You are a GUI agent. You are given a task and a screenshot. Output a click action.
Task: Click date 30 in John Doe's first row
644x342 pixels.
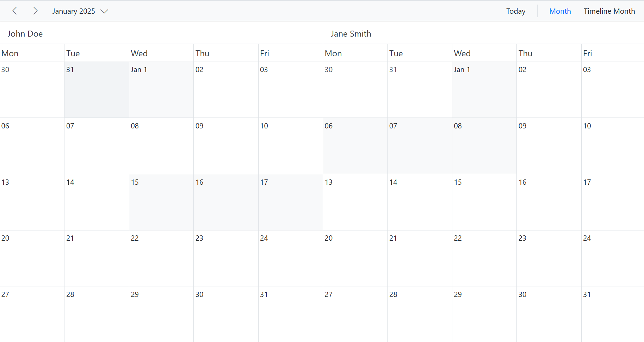pyautogui.click(x=5, y=70)
